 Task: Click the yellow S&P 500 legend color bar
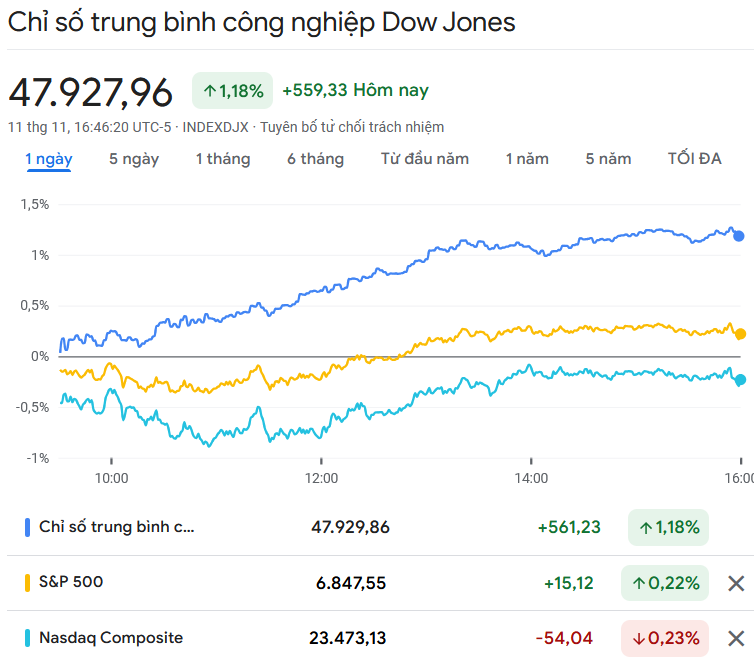pos(27,582)
